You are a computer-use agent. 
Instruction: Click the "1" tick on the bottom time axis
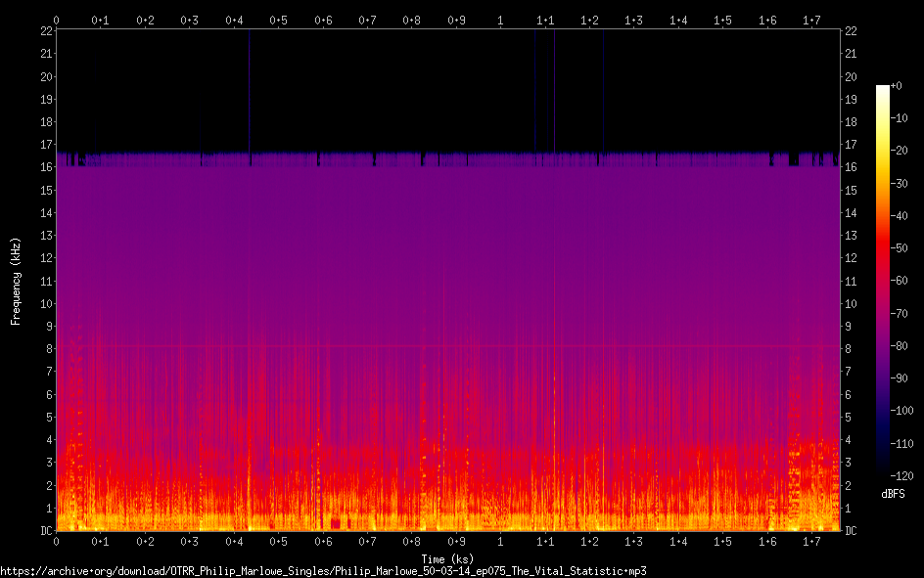point(501,541)
